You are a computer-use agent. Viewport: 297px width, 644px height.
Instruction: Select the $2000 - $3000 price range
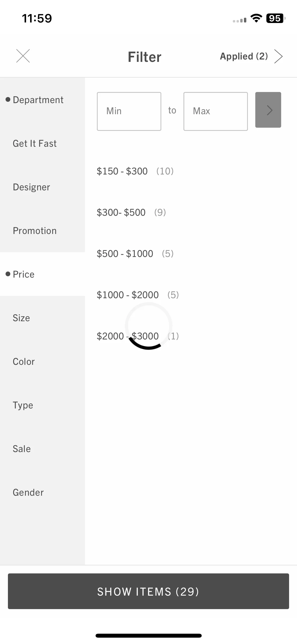click(138, 336)
